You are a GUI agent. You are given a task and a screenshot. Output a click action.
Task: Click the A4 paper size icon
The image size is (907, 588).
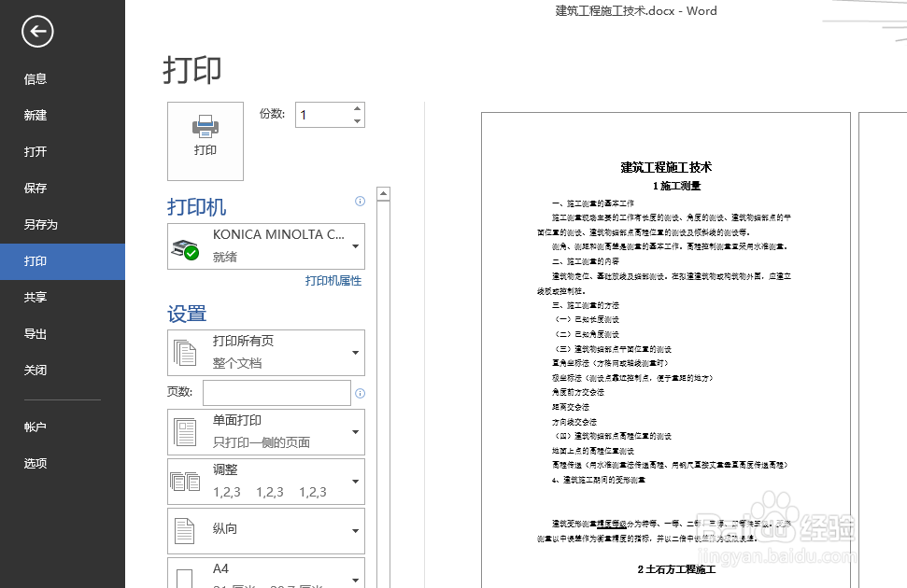[x=185, y=579]
